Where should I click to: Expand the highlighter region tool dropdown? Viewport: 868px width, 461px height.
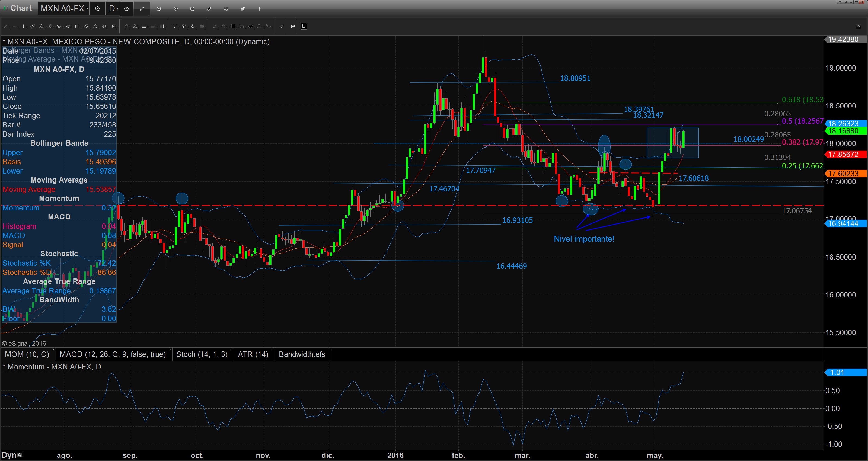click(x=206, y=28)
